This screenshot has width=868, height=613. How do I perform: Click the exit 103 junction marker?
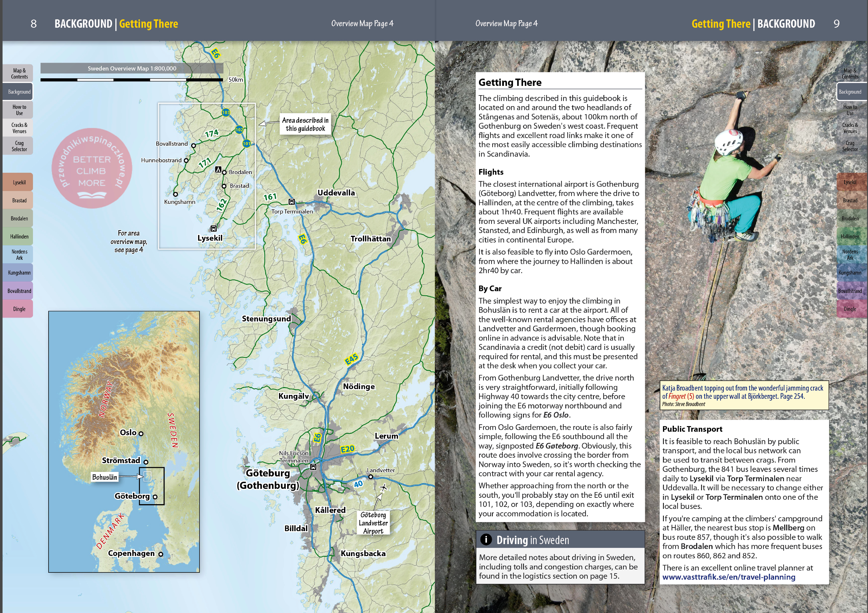(226, 112)
